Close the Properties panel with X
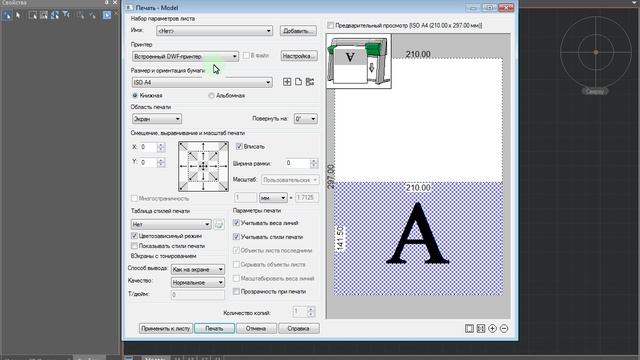 point(115,2)
